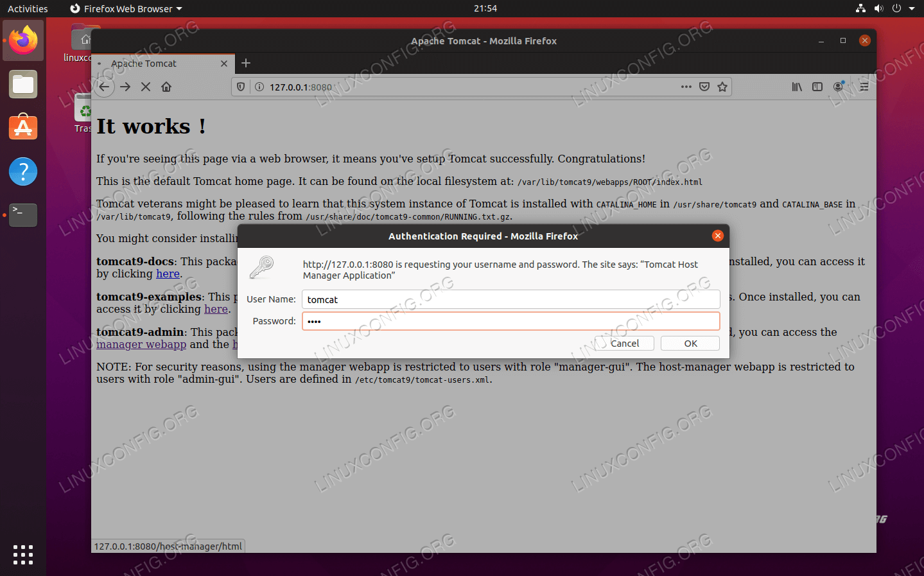Open Files from the Ubuntu dock

point(23,84)
